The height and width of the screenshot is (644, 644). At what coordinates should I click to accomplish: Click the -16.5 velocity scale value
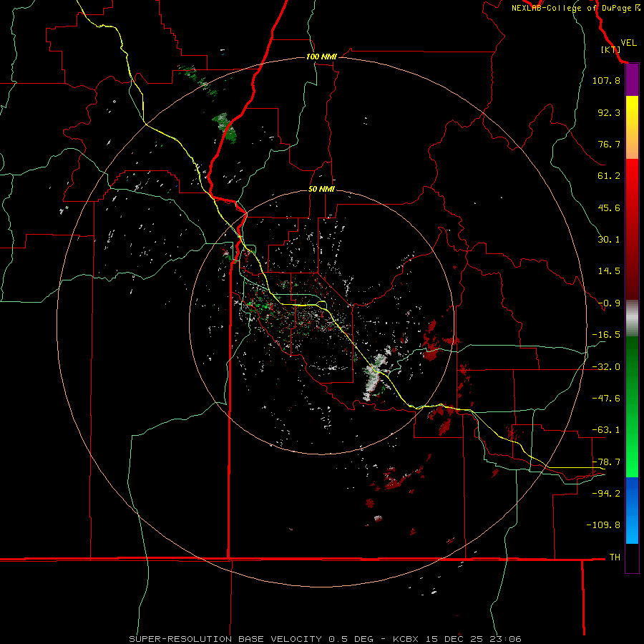click(x=606, y=335)
